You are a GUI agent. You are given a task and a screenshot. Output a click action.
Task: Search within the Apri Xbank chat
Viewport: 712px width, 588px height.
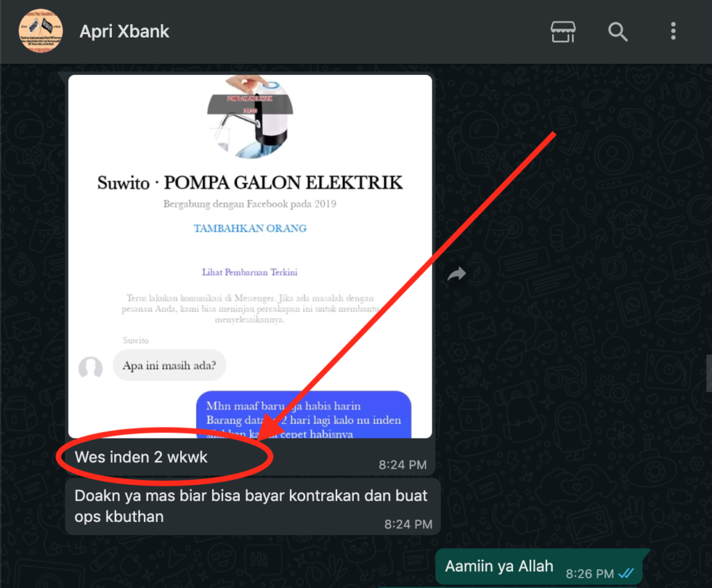pyautogui.click(x=617, y=32)
